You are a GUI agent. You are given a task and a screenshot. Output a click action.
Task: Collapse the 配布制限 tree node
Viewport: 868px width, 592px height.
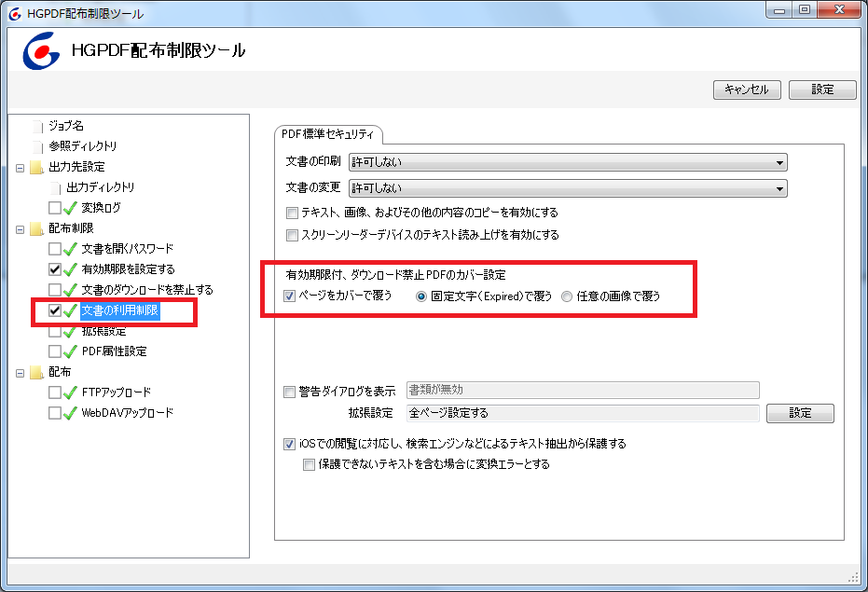[20, 229]
